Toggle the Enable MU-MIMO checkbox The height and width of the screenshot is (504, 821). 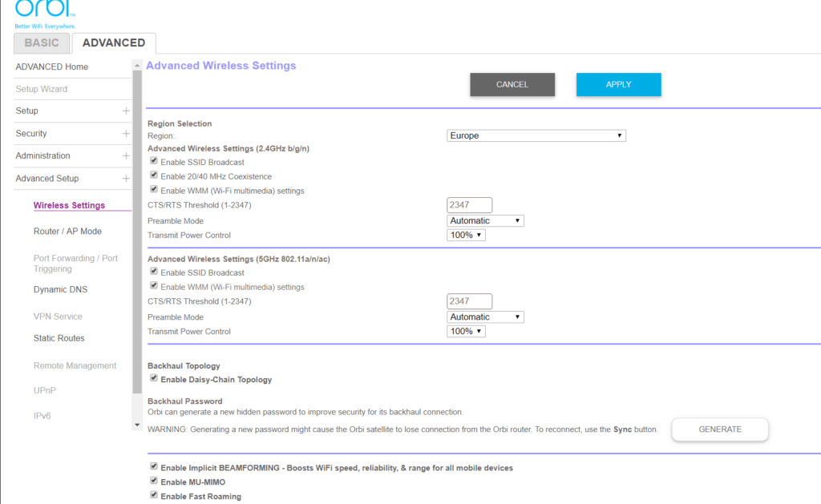(x=154, y=482)
